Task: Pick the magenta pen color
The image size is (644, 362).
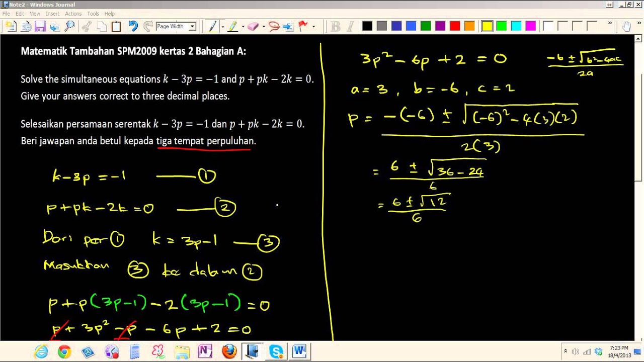Action: tap(531, 26)
